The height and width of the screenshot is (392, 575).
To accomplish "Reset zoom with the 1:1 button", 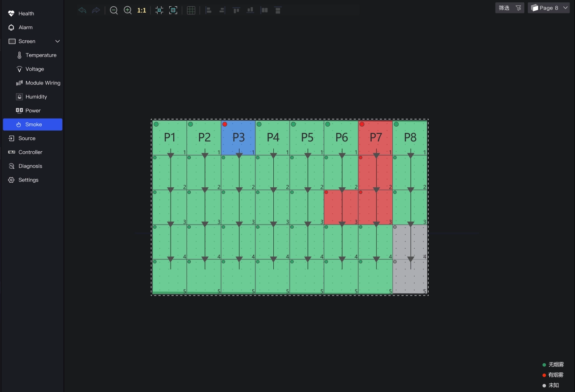I will coord(141,10).
